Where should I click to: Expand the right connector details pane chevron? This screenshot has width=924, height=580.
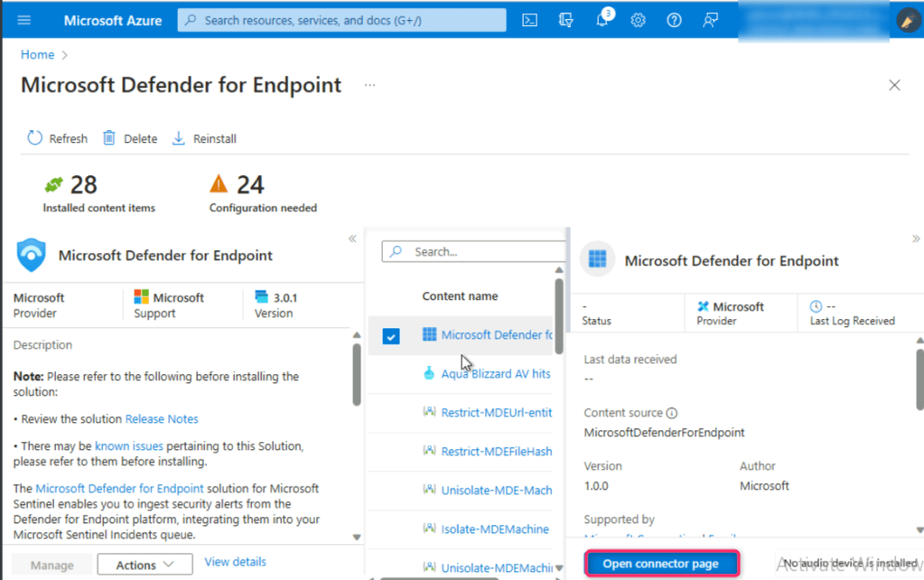coord(916,239)
